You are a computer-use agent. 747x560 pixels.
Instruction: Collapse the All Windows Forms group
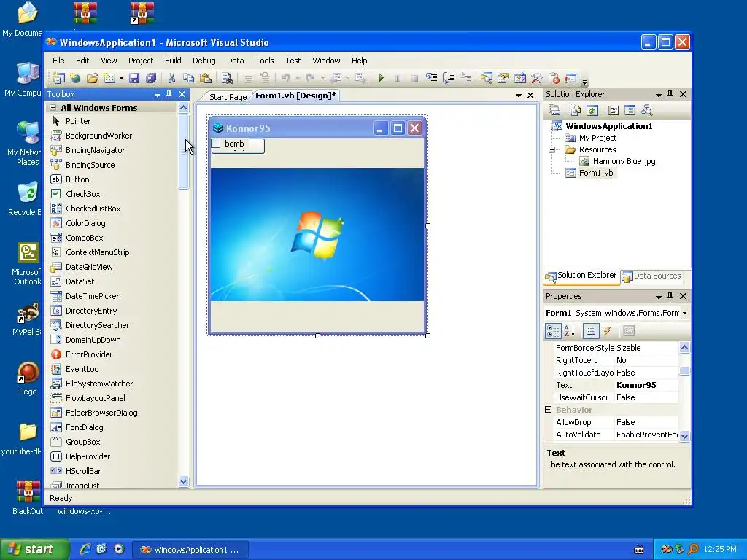point(53,108)
